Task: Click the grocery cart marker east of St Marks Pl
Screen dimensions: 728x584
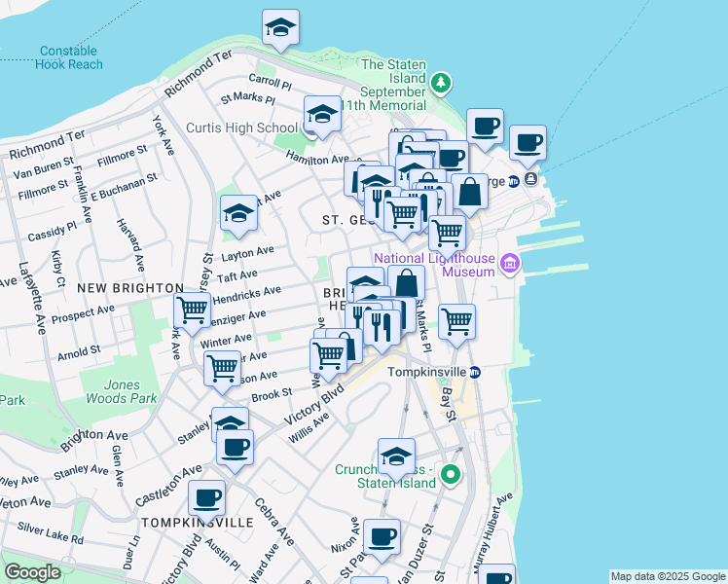Action: [456, 321]
